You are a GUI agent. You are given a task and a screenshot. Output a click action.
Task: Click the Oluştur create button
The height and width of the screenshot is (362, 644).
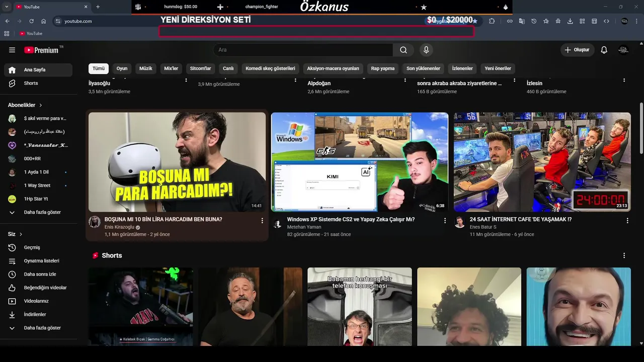[x=578, y=50]
